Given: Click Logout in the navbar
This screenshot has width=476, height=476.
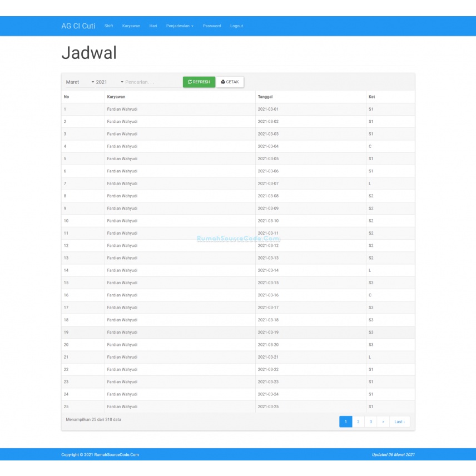Looking at the screenshot, I should (236, 26).
